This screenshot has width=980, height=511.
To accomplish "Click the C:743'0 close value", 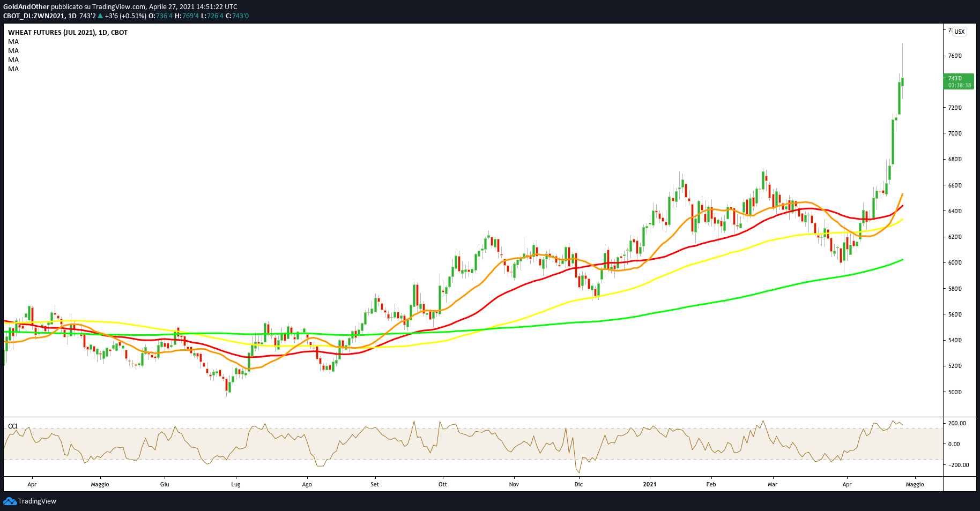I will point(237,16).
